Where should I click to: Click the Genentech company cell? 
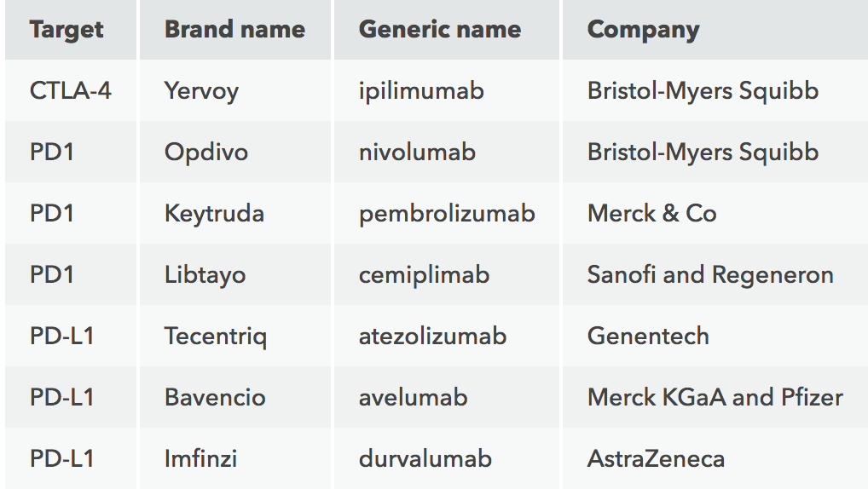[648, 337]
